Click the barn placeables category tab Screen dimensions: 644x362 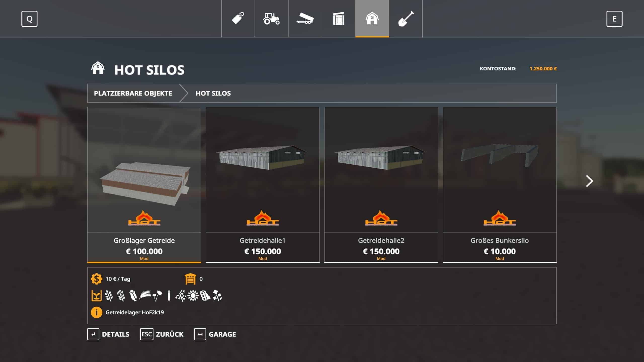click(x=372, y=19)
